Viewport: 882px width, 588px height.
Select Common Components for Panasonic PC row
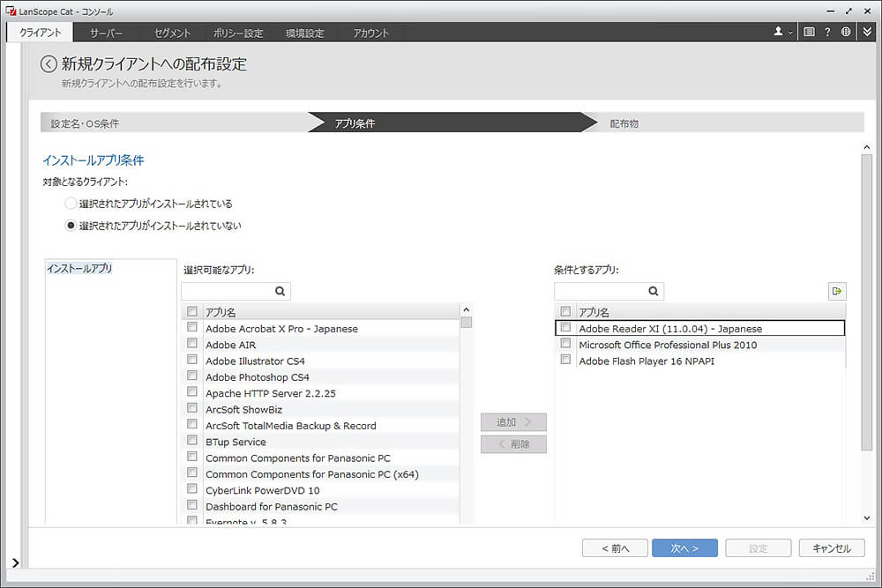[320, 458]
